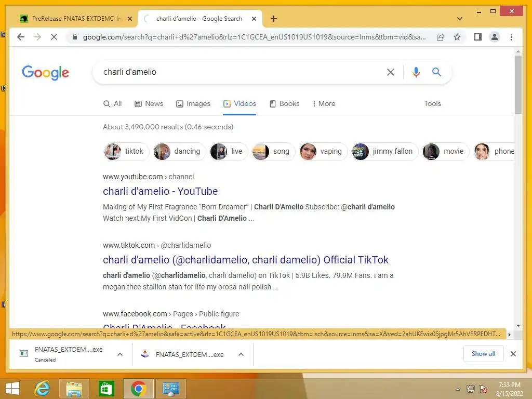Click the www.facebook.com Pages breadcrumb
The image size is (532, 399).
click(171, 314)
